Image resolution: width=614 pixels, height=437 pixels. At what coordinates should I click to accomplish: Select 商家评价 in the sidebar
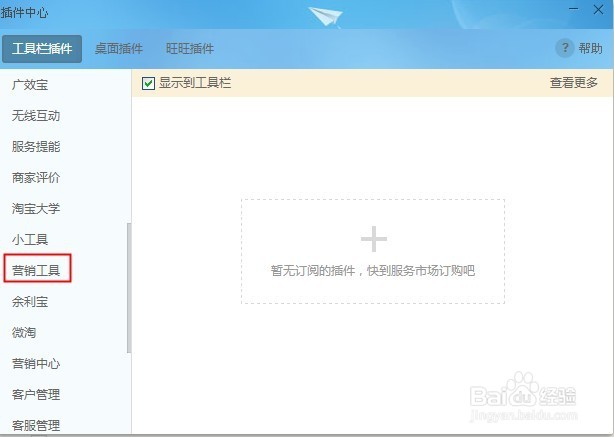point(36,177)
